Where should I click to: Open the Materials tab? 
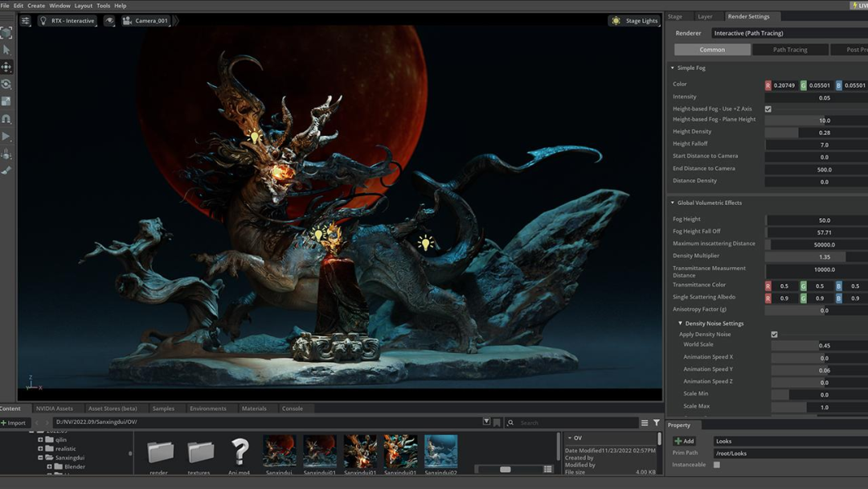[x=254, y=409]
